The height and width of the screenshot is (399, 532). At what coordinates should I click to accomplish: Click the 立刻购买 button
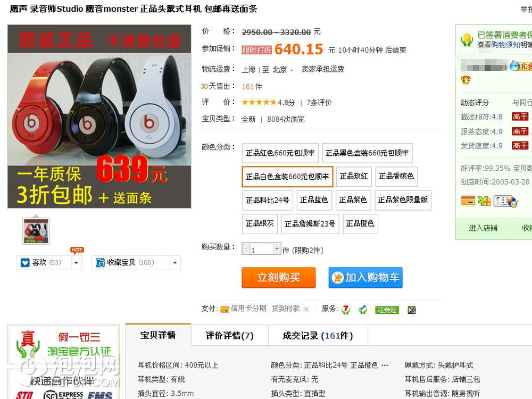(279, 278)
